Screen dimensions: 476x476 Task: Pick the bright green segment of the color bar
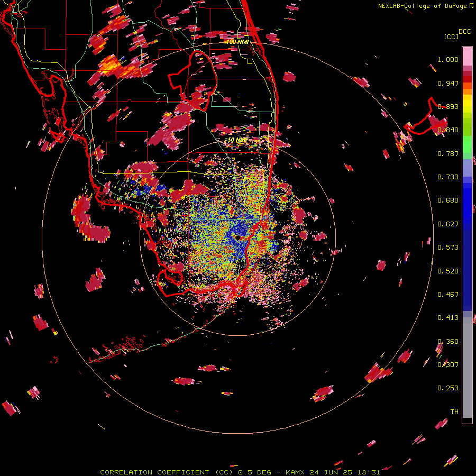(x=467, y=144)
